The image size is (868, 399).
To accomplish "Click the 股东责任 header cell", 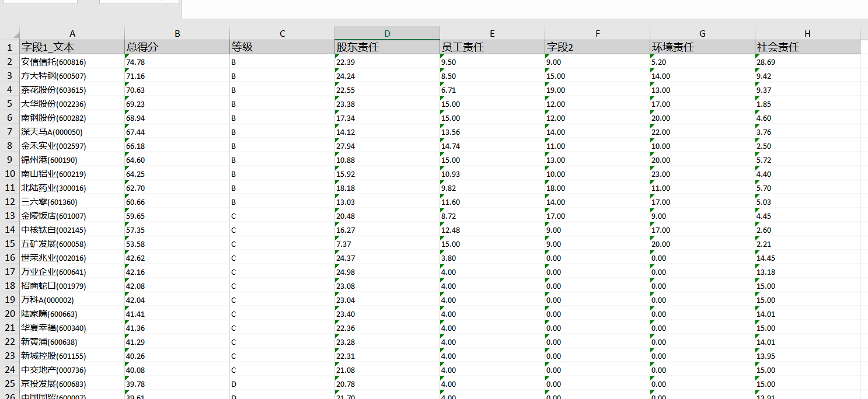I will pos(388,47).
